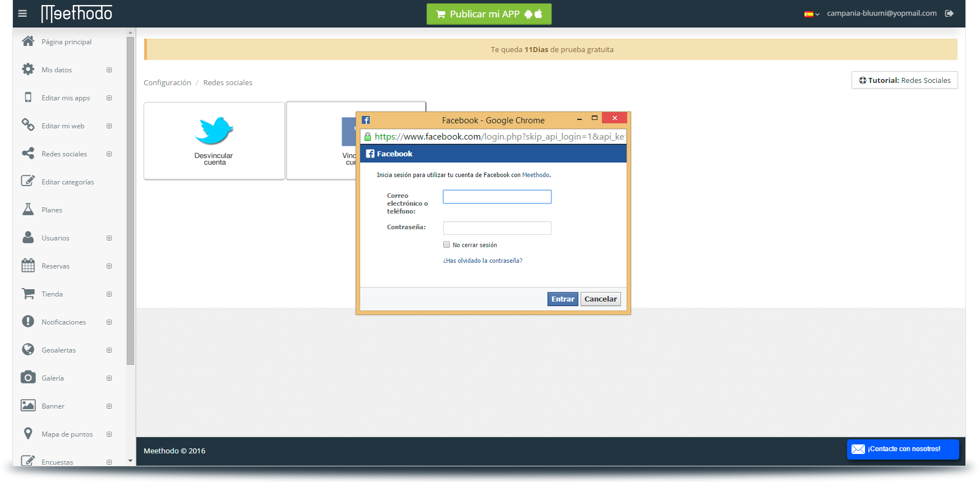Click the camera icon for Galería

[28, 377]
